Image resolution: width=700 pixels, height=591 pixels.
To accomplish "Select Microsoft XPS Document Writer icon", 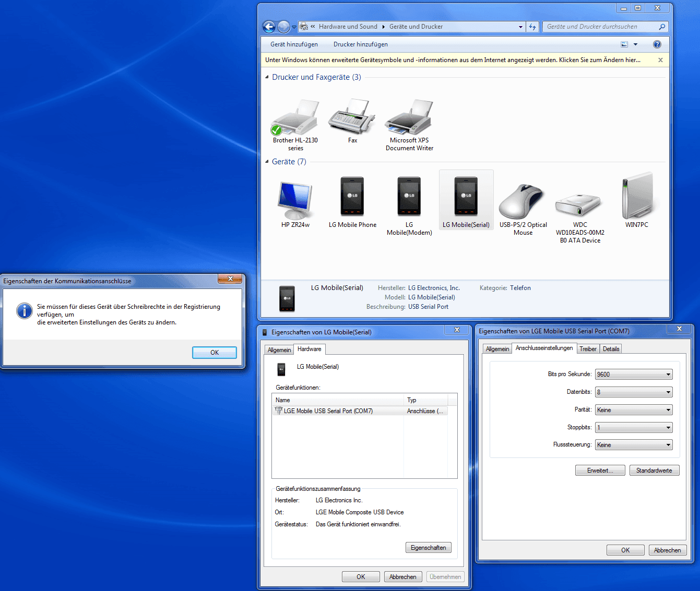I will tap(409, 125).
